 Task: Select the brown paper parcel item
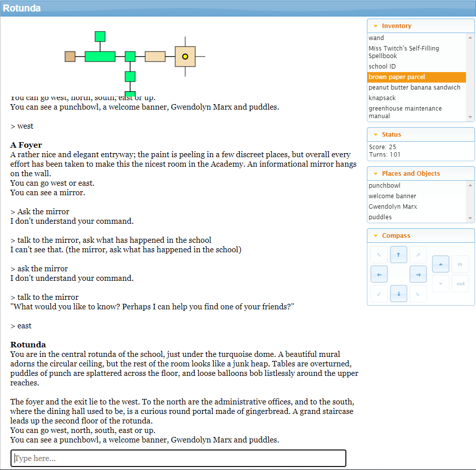coord(416,77)
